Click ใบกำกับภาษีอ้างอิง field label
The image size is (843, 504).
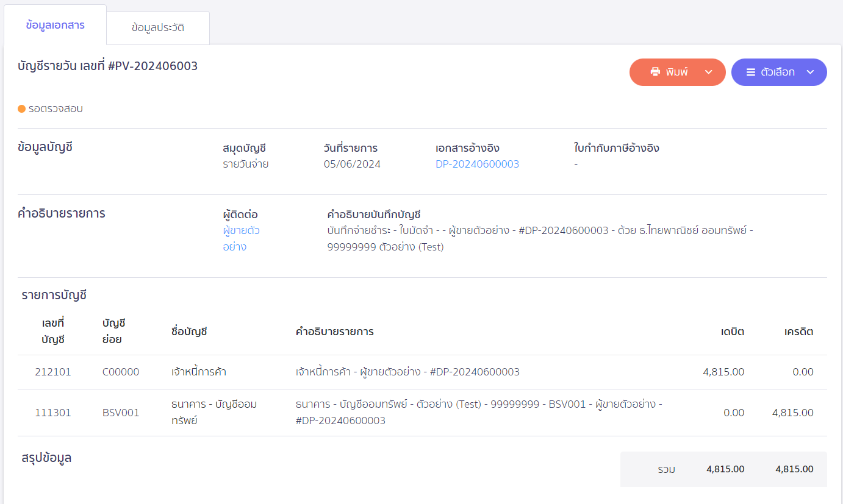click(x=617, y=148)
